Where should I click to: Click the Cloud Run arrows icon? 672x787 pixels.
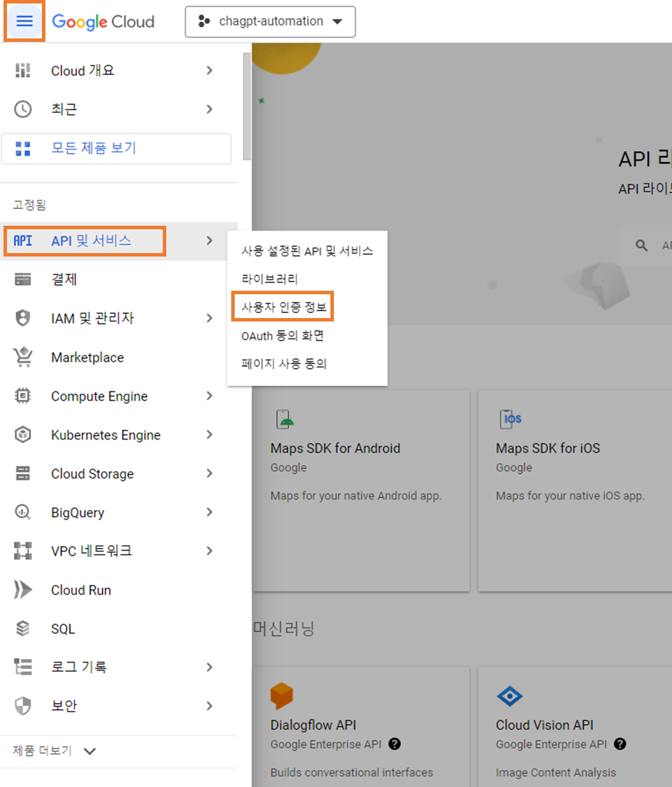click(x=22, y=590)
